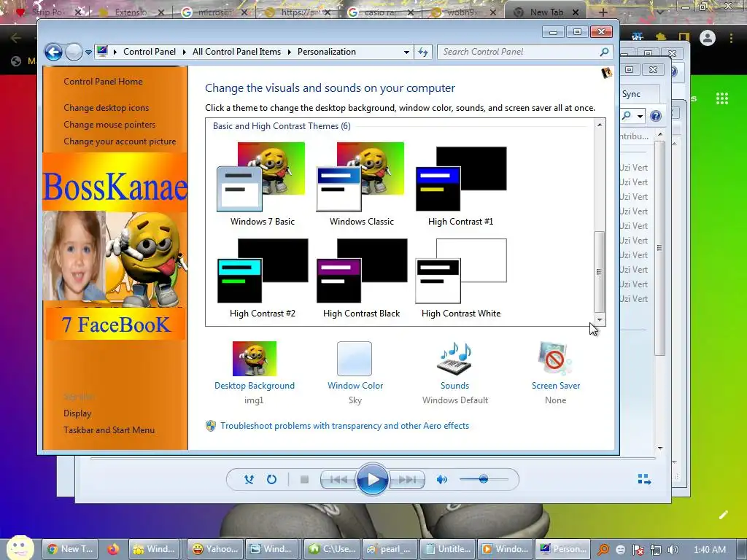Screen dimensions: 747x560
Task: Choose the High Contrast White theme
Action: pyautogui.click(x=461, y=279)
